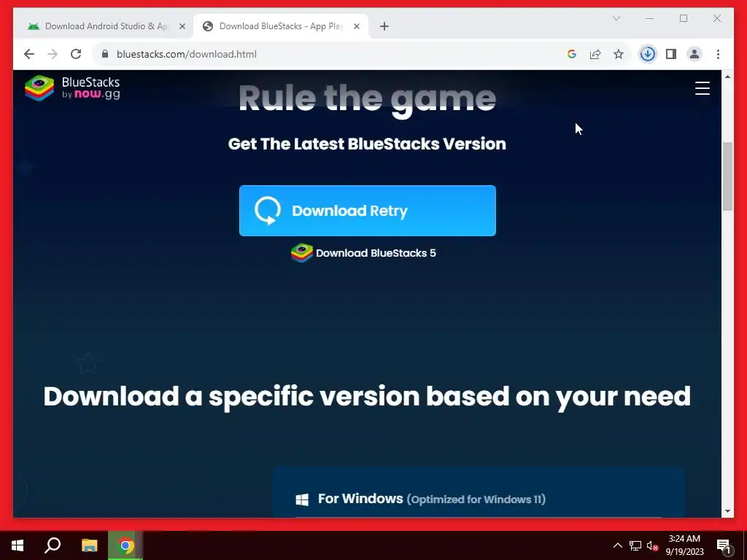View site info via the lock icon

[x=105, y=54]
